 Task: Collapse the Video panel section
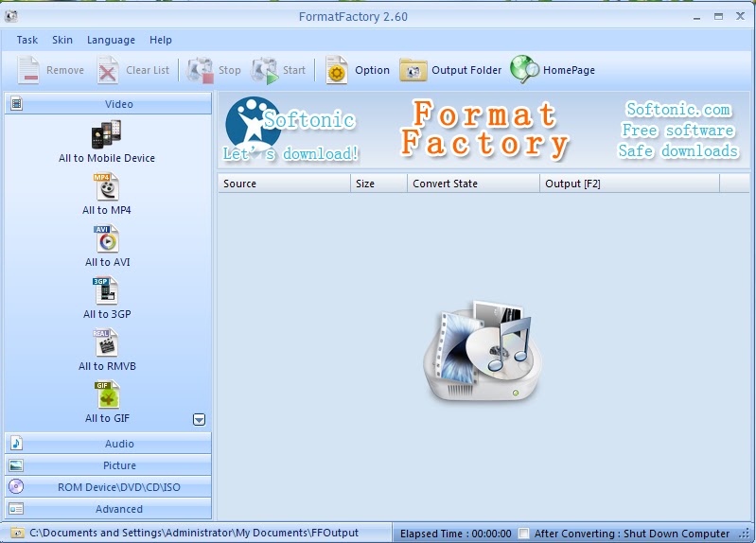(x=108, y=104)
